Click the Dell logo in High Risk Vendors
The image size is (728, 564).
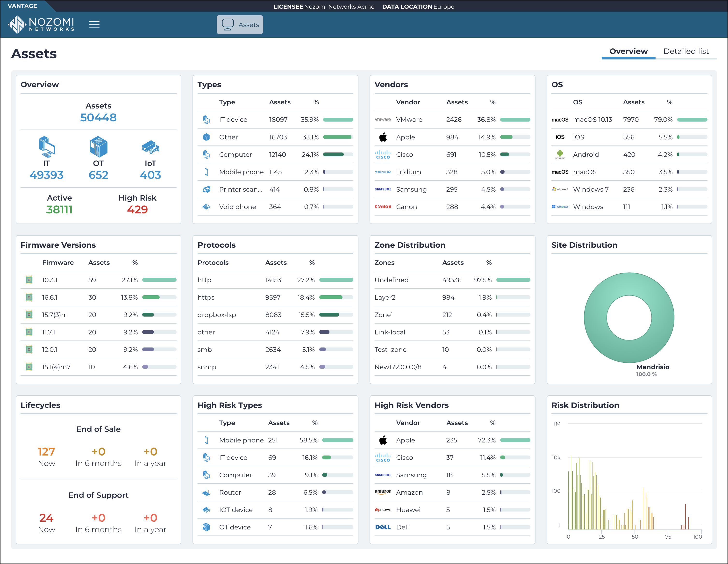point(383,527)
